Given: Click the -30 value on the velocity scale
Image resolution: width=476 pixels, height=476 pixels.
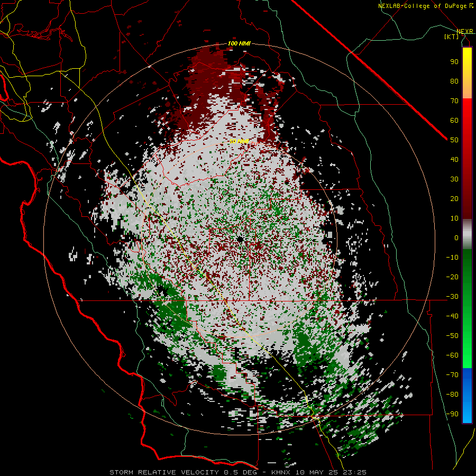Looking at the screenshot, I should click(452, 297).
